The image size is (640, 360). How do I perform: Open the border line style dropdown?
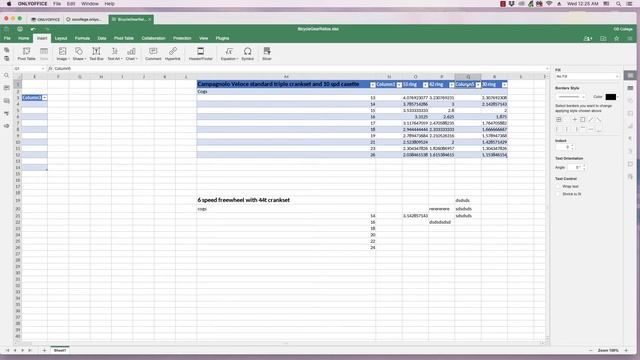pos(570,97)
